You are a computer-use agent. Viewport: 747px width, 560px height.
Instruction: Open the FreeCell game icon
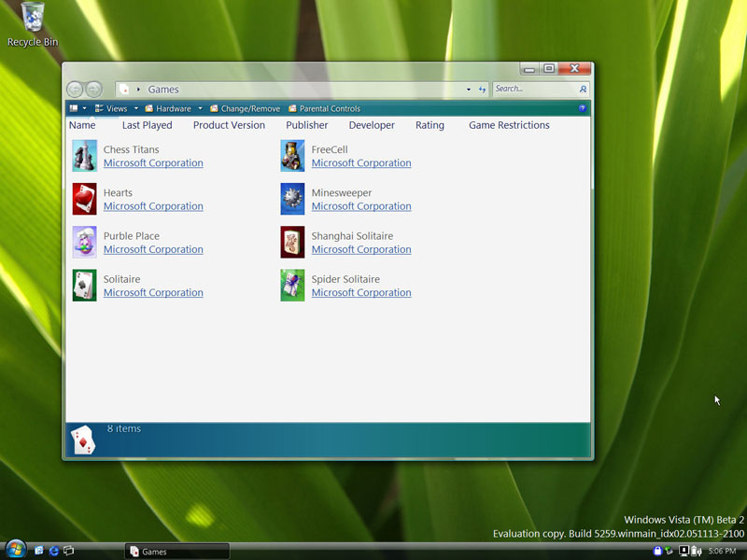tap(292, 156)
